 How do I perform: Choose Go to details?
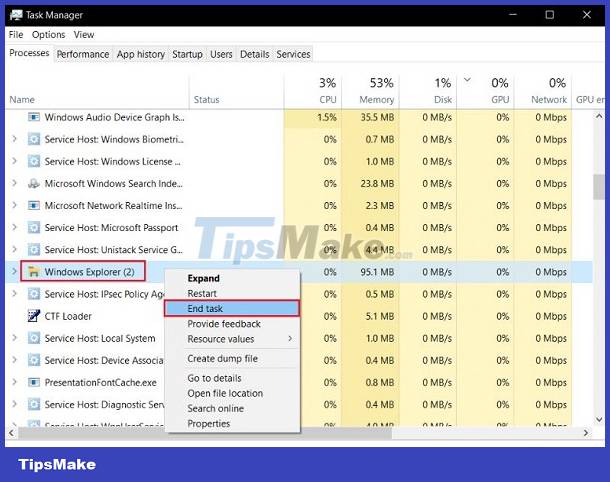coord(232,378)
